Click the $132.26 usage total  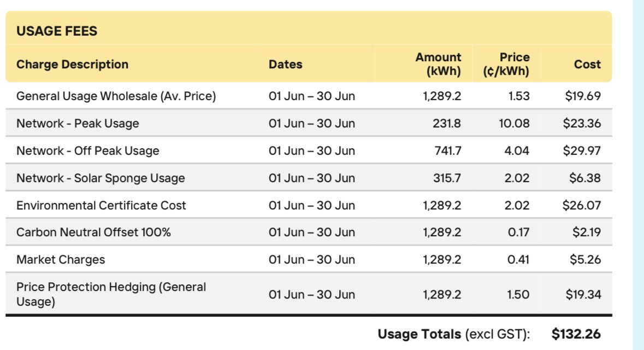tap(576, 334)
